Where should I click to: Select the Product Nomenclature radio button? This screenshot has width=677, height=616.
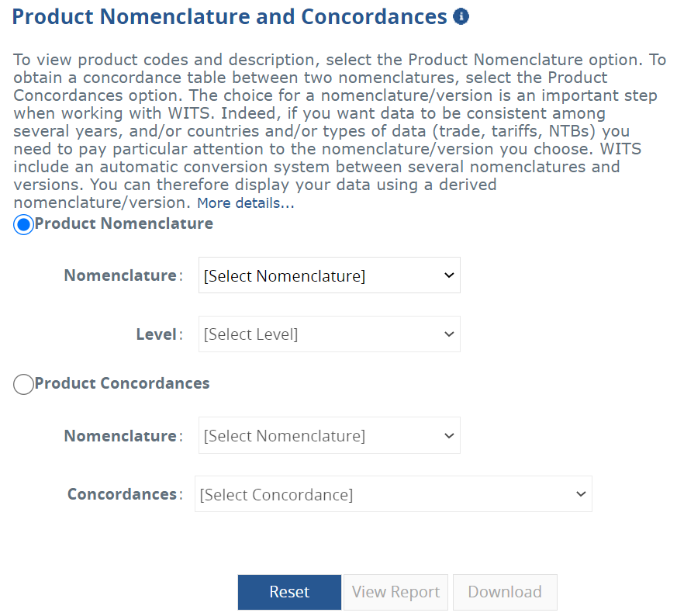(24, 224)
